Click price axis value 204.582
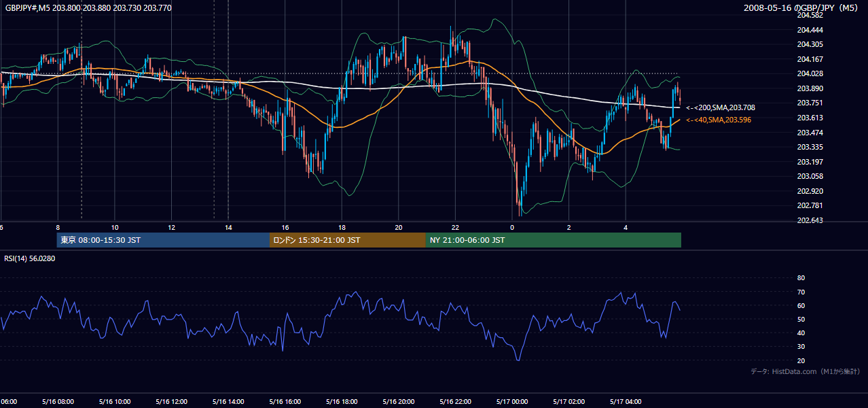This screenshot has height=408, width=868. click(810, 15)
